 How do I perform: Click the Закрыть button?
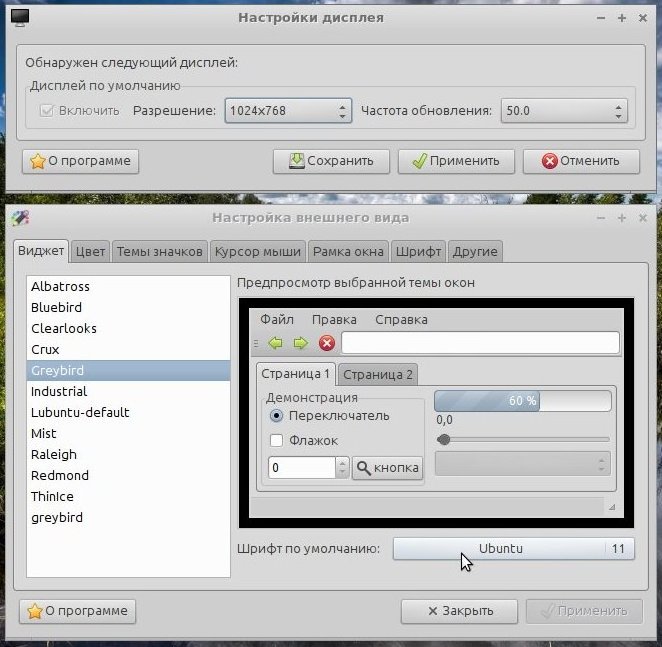coord(459,611)
